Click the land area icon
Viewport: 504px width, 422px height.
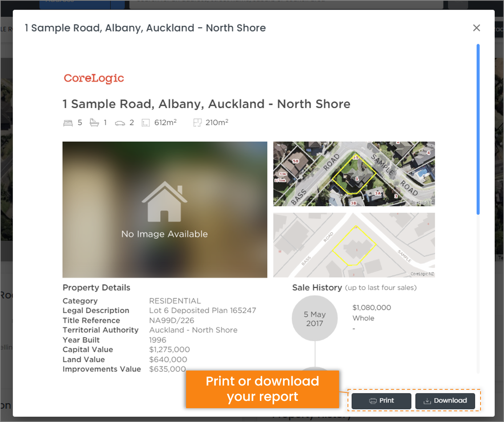(146, 123)
